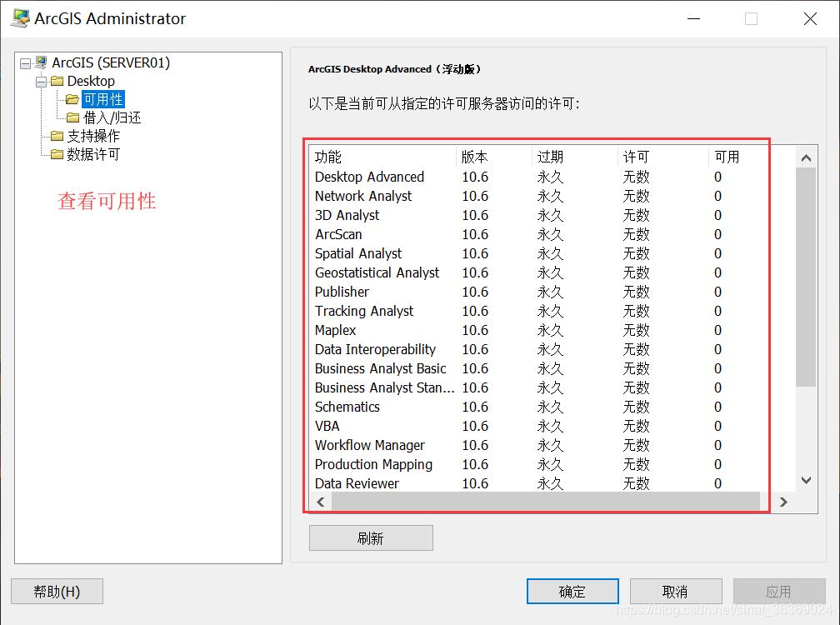Viewport: 840px width, 625px height.
Task: Click the scroll-down arrow of the license list
Action: [x=805, y=480]
